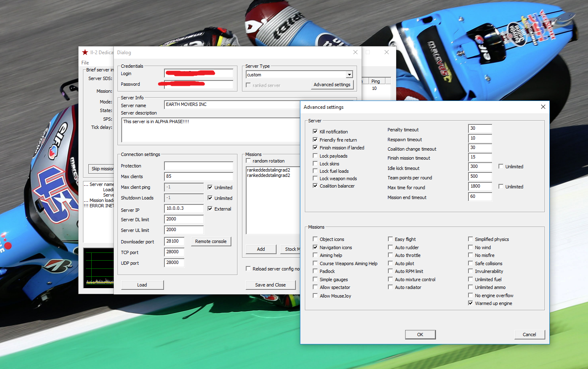The width and height of the screenshot is (588, 369).
Task: Uncheck Navigation icons
Action: (x=315, y=247)
